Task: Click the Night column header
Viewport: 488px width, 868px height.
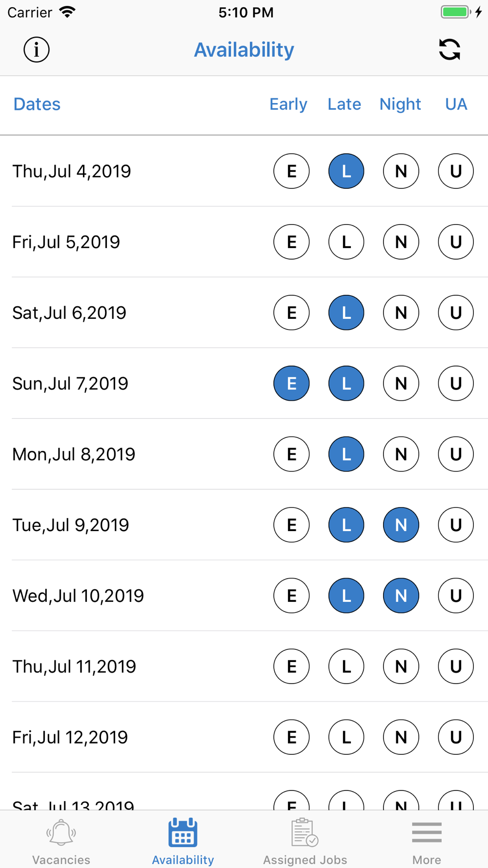Action: coord(400,104)
